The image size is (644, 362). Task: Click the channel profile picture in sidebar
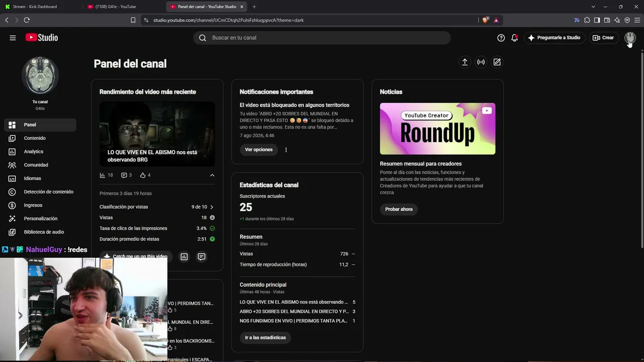pos(40,75)
